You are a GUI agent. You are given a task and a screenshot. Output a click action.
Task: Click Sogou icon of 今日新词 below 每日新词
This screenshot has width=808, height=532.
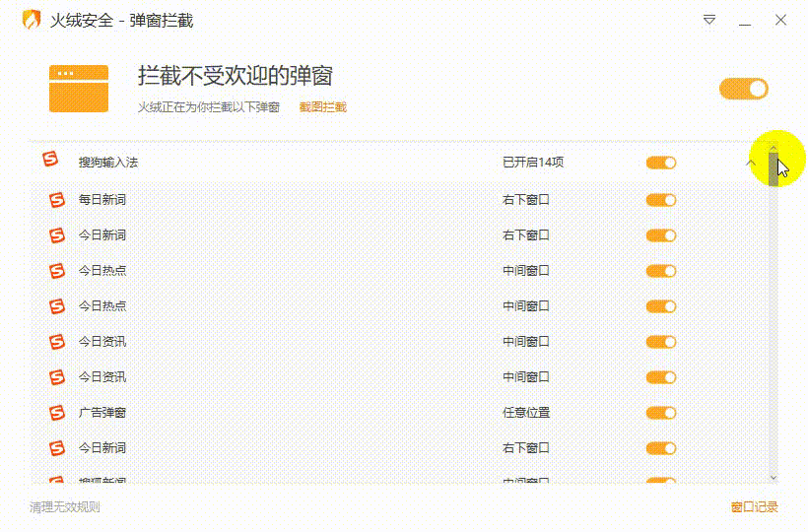(x=57, y=234)
